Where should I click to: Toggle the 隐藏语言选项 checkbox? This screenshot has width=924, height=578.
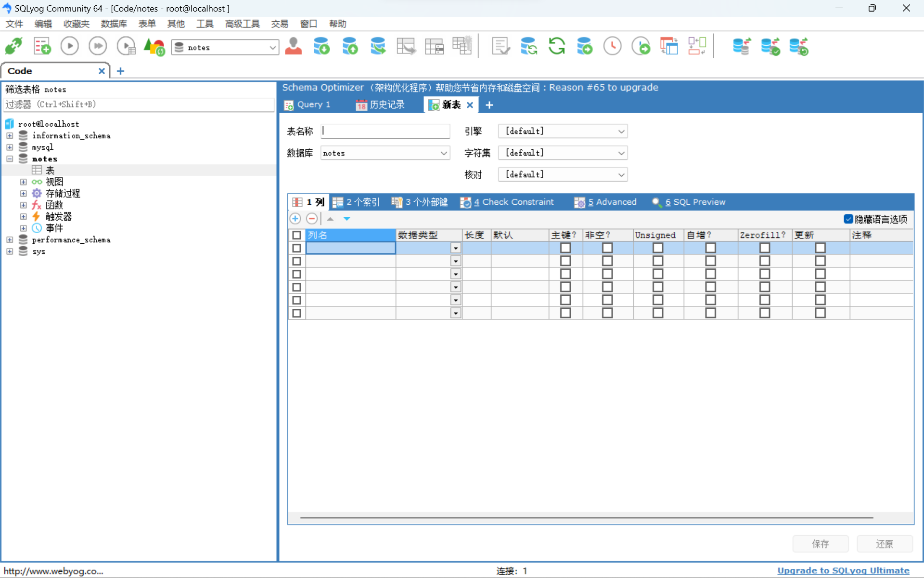point(848,219)
